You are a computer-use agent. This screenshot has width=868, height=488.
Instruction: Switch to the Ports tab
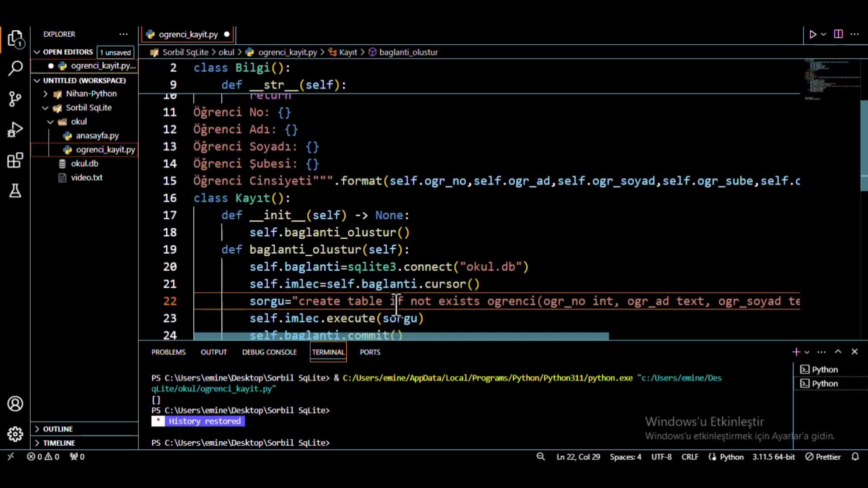[370, 352]
